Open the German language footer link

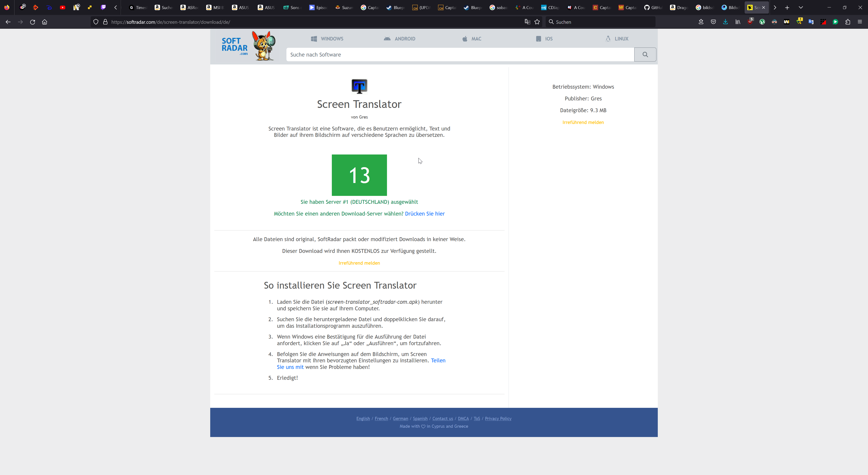[400, 418]
